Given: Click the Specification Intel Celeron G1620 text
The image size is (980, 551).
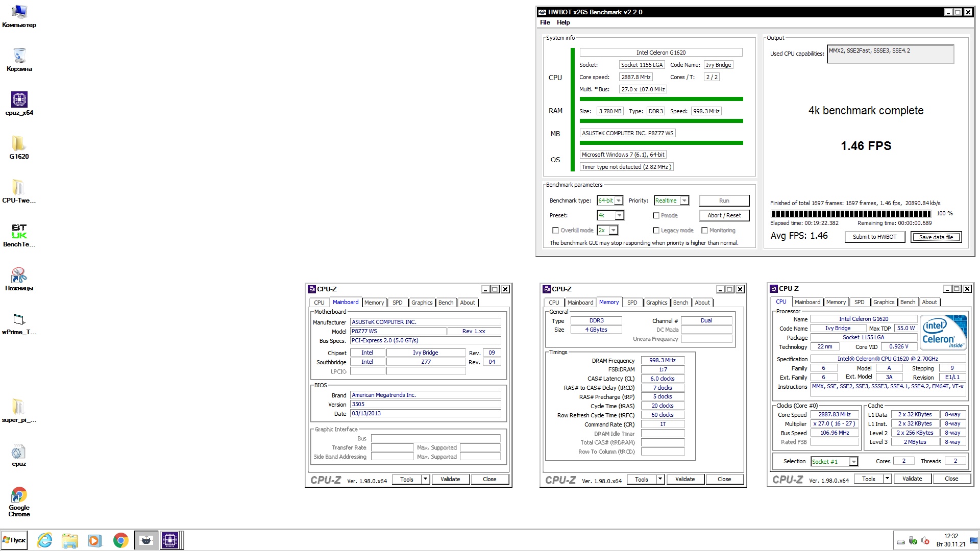Looking at the screenshot, I should point(888,359).
